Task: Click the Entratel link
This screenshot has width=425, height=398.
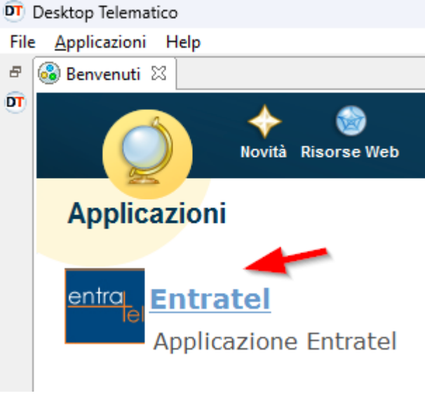Action: pos(210,299)
